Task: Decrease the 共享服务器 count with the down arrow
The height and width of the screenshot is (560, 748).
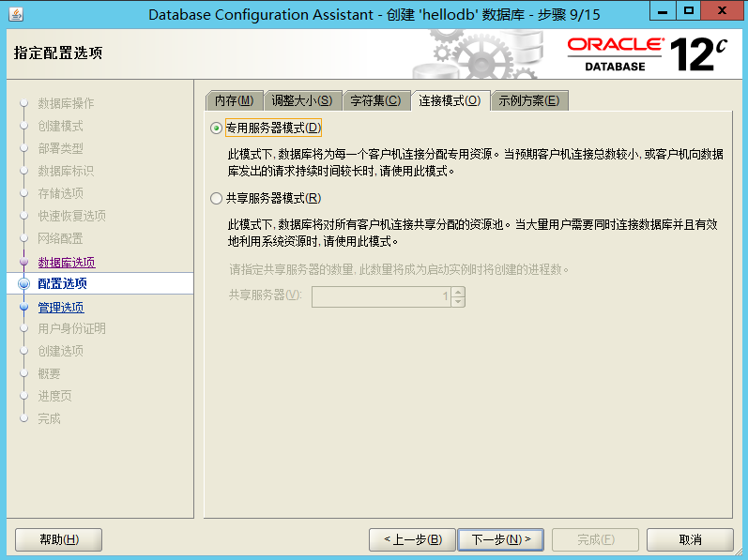Action: (458, 302)
